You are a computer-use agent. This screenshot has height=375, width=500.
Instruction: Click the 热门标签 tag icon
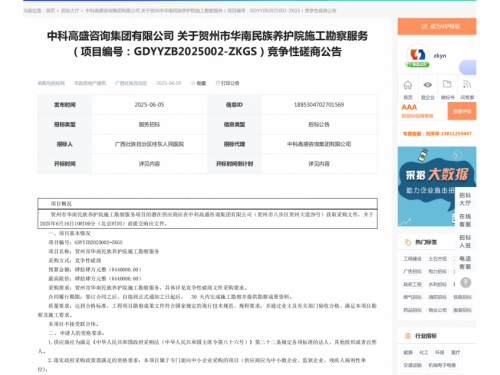(x=408, y=242)
